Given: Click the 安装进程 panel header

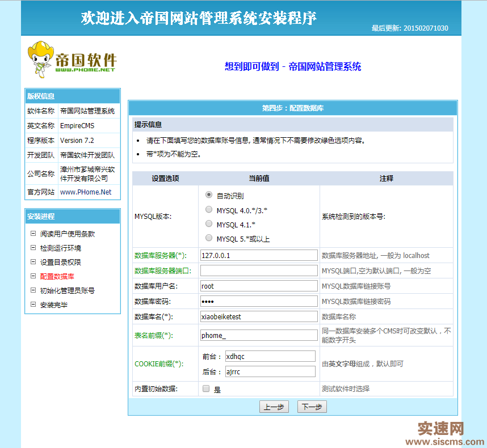Looking at the screenshot, I should click(73, 216).
